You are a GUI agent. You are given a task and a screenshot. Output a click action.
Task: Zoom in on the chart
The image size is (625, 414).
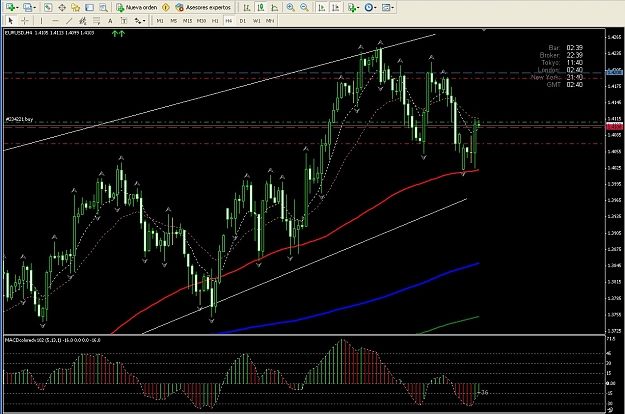[291, 7]
